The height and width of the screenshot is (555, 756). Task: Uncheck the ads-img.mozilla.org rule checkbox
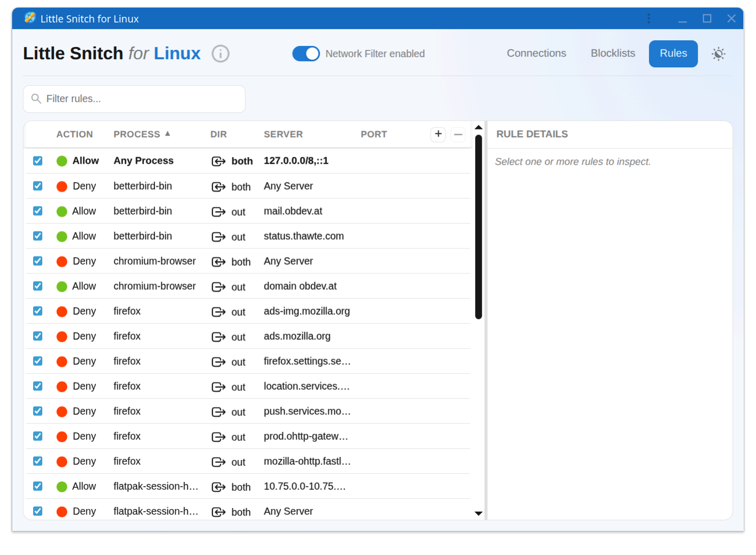[38, 311]
